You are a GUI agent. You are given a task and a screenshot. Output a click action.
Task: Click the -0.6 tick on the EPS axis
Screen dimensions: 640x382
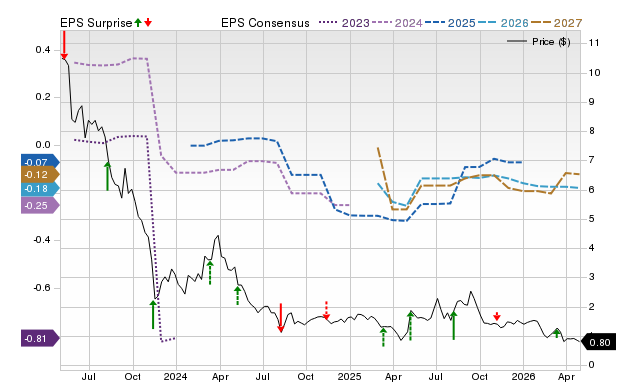point(42,288)
